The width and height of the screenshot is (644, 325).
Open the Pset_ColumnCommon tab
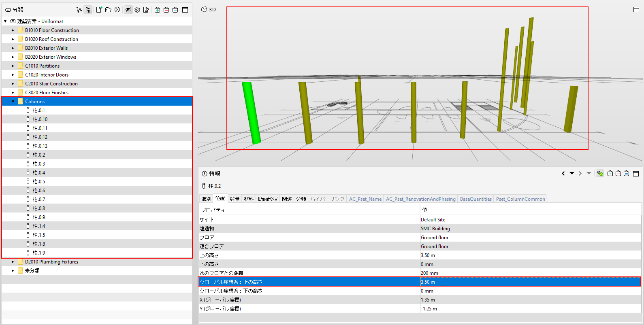520,199
